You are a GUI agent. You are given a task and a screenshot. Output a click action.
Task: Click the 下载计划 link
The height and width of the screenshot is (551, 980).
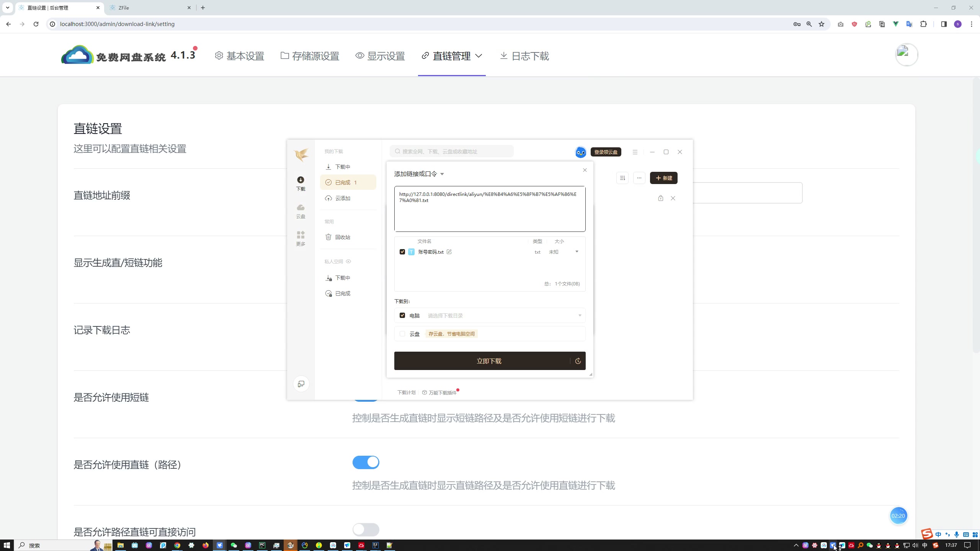[406, 393]
